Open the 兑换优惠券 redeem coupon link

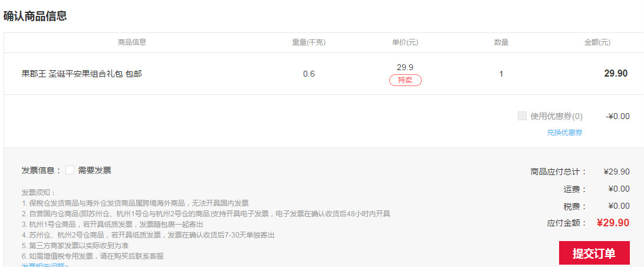coord(564,132)
